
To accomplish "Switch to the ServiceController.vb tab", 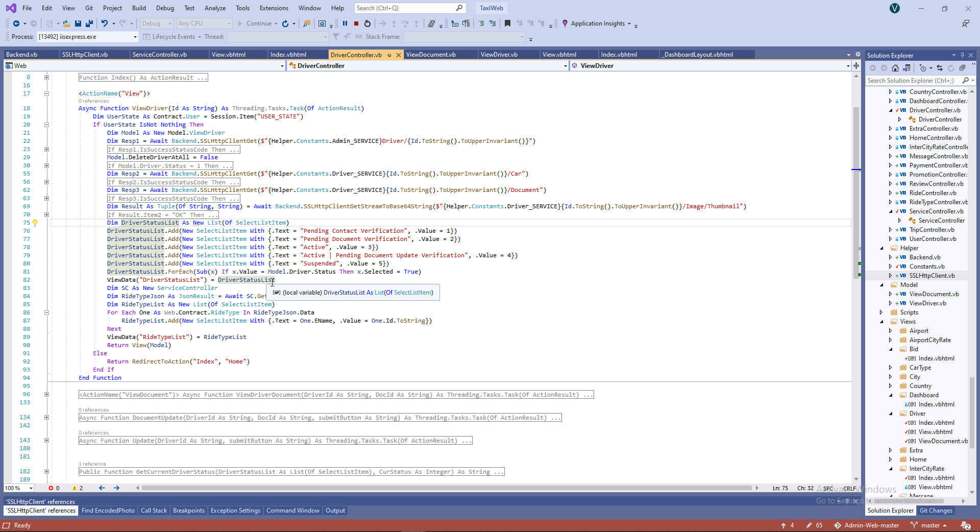I will (160, 55).
